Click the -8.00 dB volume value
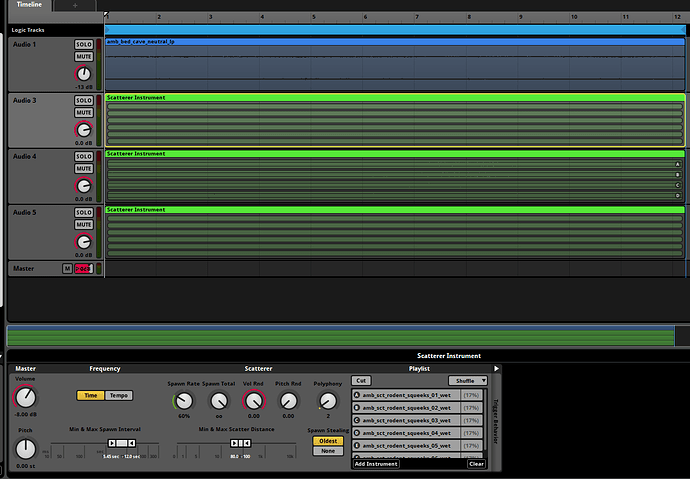 (25, 414)
